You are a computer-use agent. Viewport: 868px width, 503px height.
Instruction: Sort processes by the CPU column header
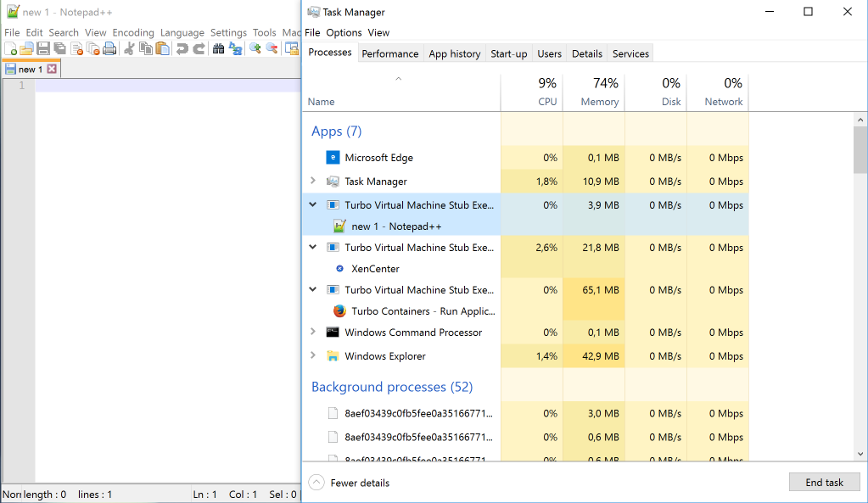point(532,92)
